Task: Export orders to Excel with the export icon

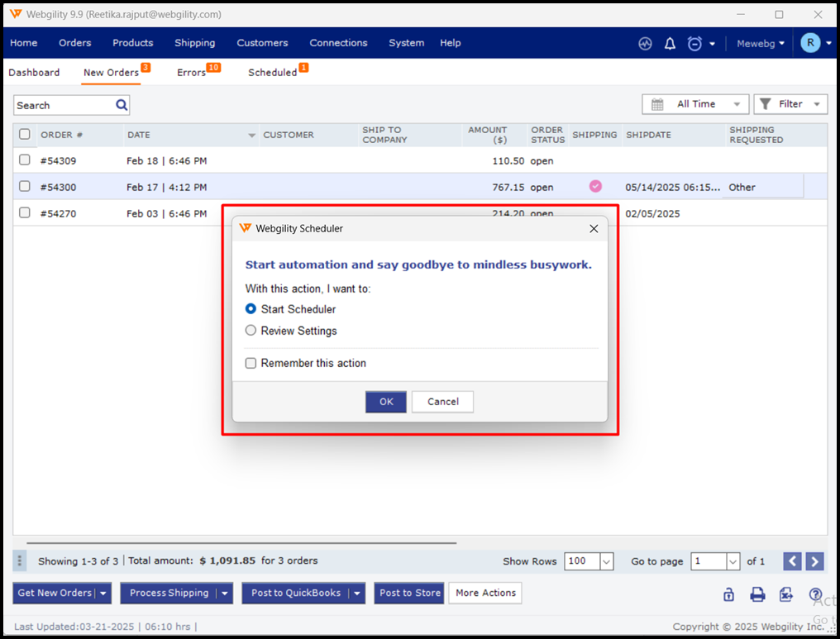Action: pos(786,594)
